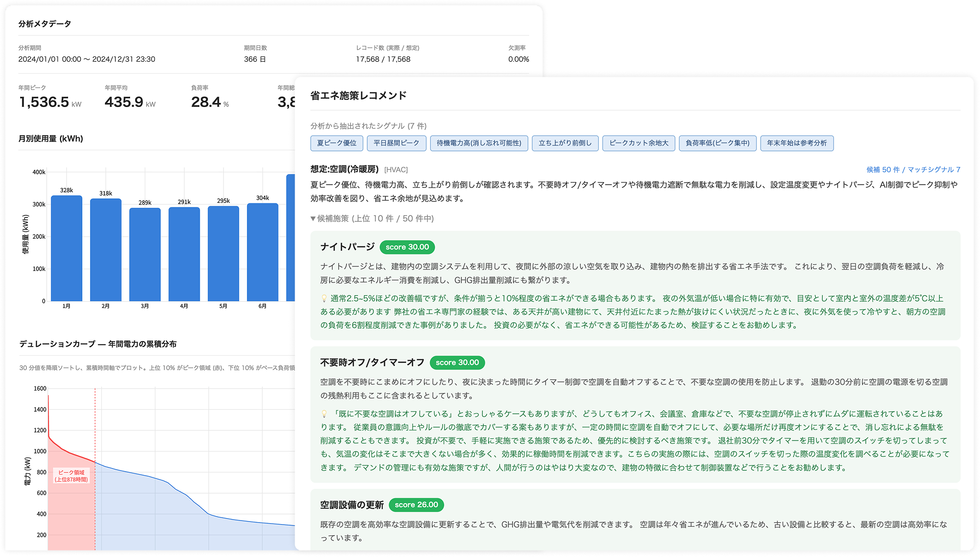Click the 夏ピーク優位 signal tag
Screen dimensions: 980x557
point(336,143)
